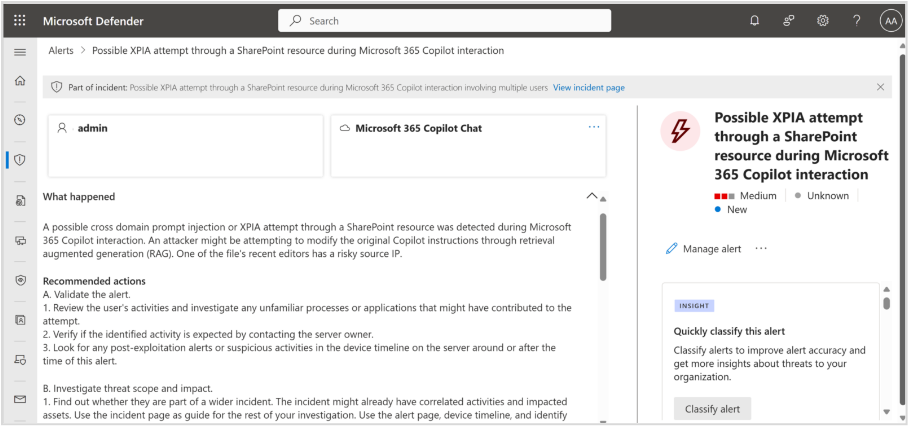
Task: Click the Unknown status indicator
Action: (821, 196)
